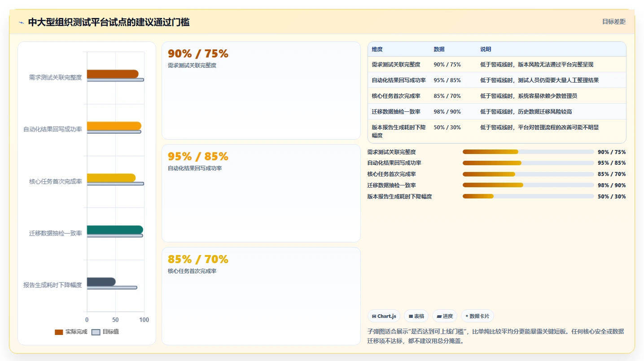
Task: Click the 迁移数据抽检一致率 progress bar
Action: point(528,185)
